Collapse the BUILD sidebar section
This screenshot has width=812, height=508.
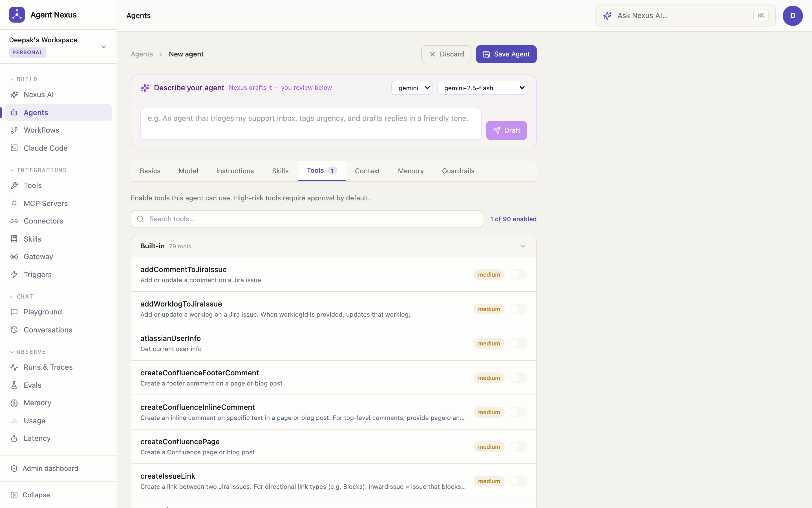tap(23, 79)
